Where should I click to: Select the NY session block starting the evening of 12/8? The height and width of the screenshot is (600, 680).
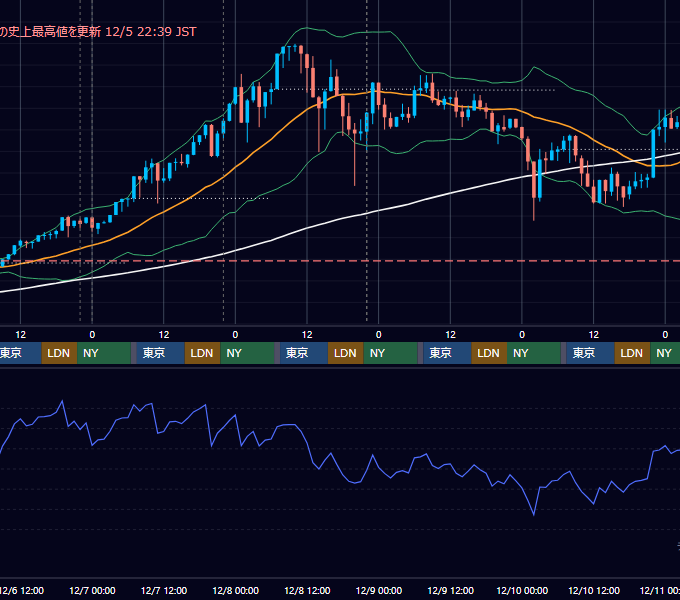[x=390, y=353]
